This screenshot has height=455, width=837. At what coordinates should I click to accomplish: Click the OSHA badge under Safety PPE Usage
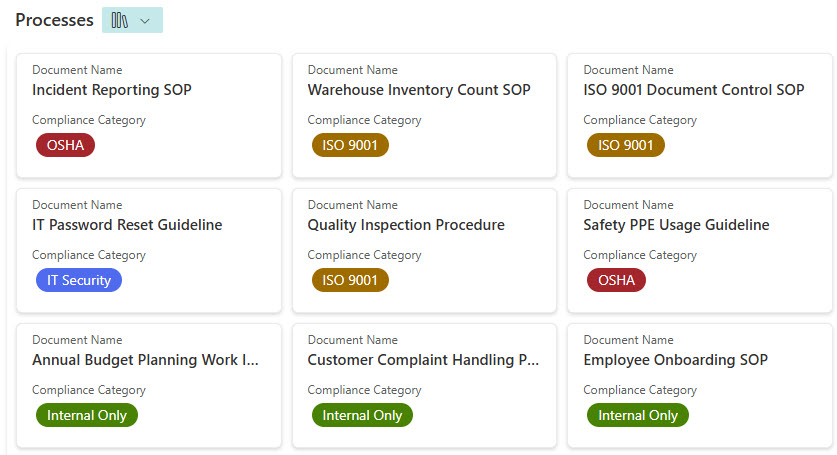tap(616, 280)
